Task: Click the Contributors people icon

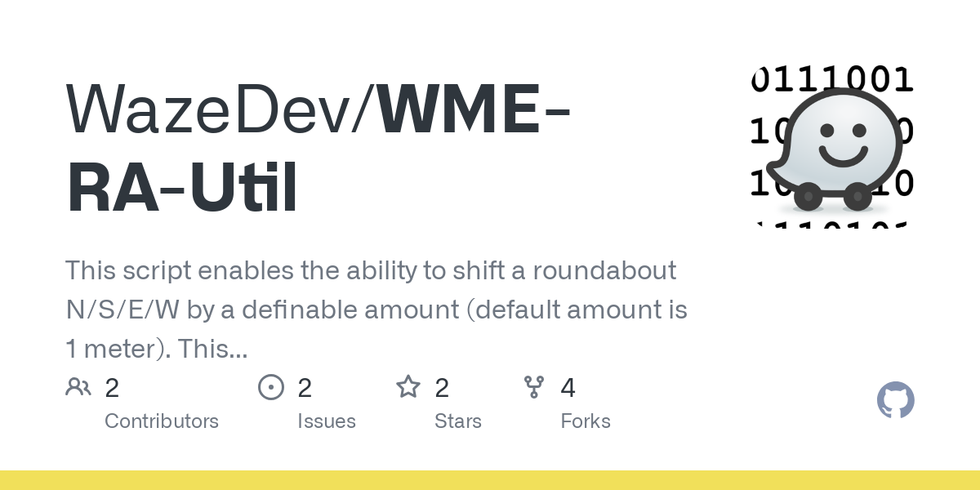Action: [x=78, y=387]
